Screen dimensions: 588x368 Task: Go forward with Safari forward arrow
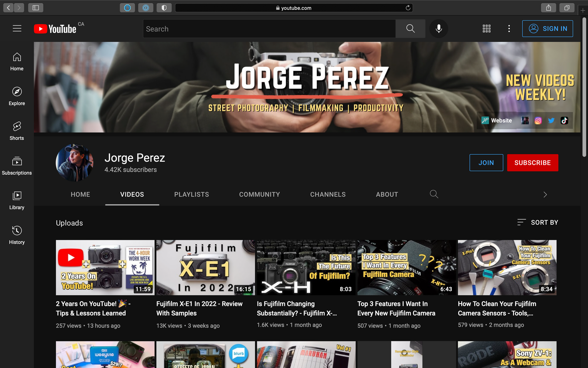[19, 8]
